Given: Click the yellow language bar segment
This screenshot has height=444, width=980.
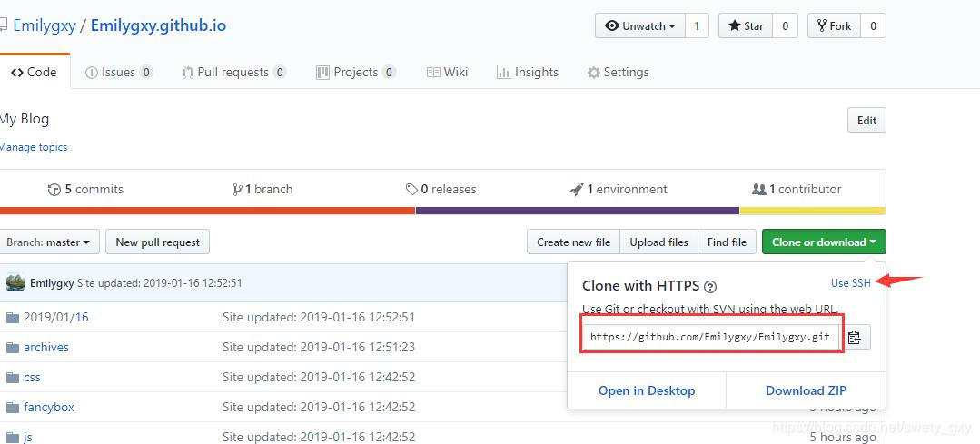Looking at the screenshot, I should (x=813, y=211).
